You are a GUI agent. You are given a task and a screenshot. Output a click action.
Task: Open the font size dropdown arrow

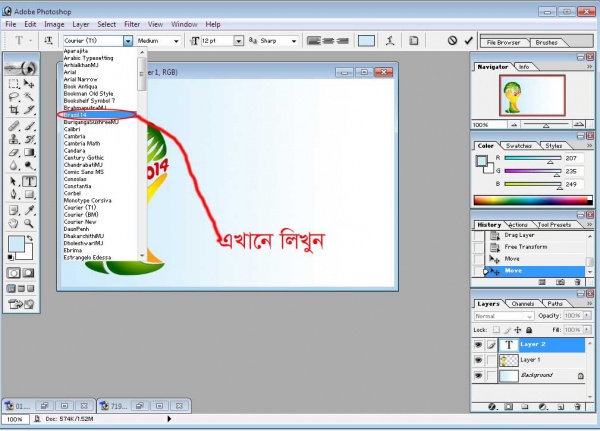tap(238, 41)
